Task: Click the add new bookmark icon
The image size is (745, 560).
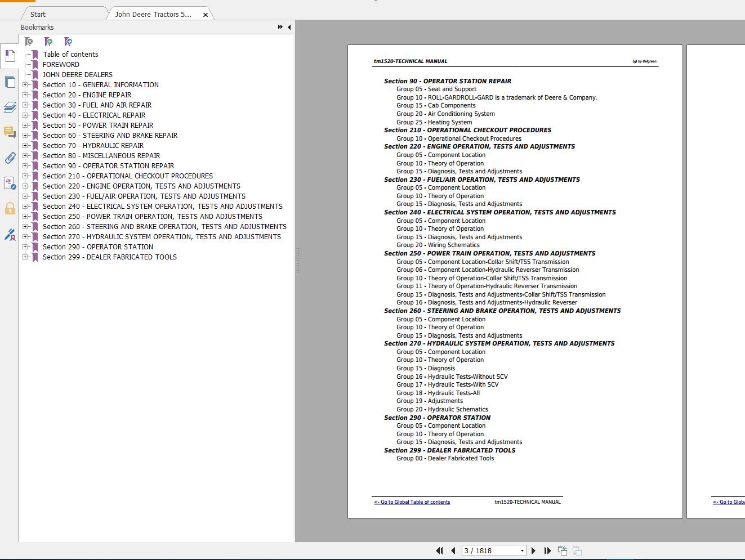Action: pos(48,42)
